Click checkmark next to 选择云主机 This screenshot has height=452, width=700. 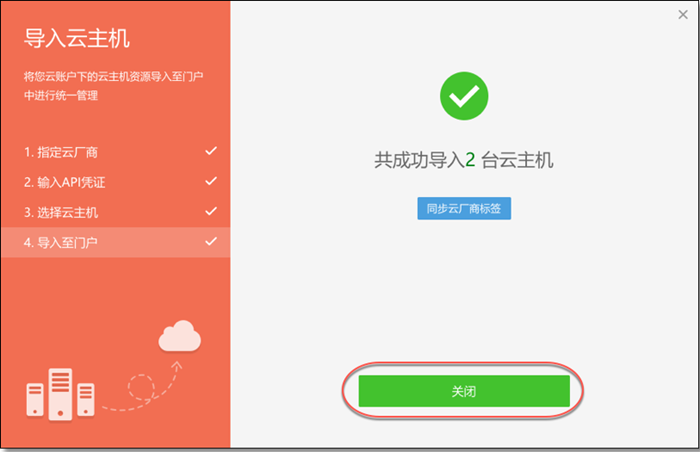[x=211, y=211]
